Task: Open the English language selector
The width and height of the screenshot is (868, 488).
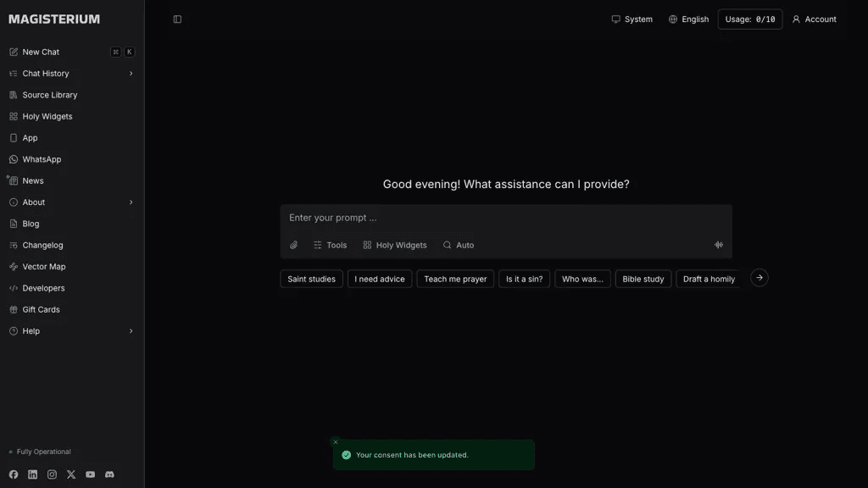Action: (688, 19)
